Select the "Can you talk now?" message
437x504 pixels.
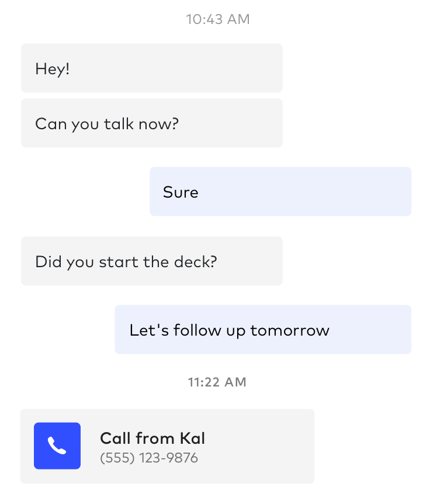(x=152, y=123)
